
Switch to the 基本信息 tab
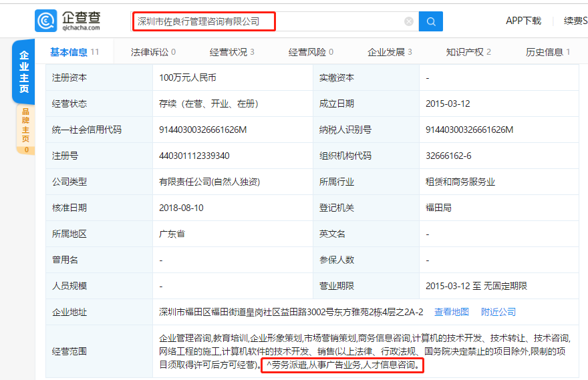[74, 52]
